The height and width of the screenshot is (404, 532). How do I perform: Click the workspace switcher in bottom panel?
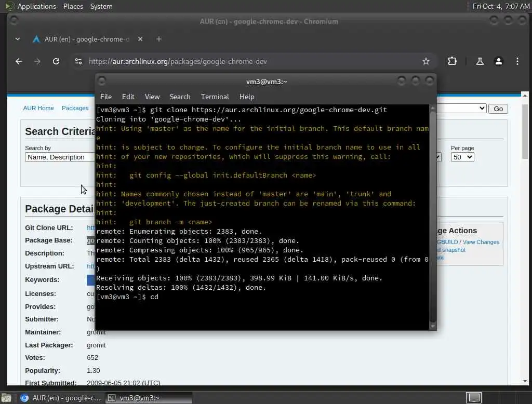click(x=474, y=398)
